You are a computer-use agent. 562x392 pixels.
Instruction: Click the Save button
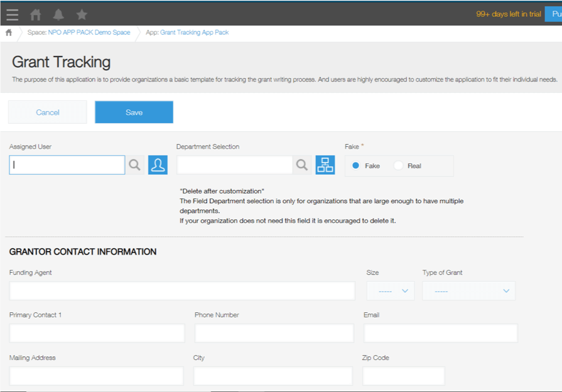coord(134,112)
